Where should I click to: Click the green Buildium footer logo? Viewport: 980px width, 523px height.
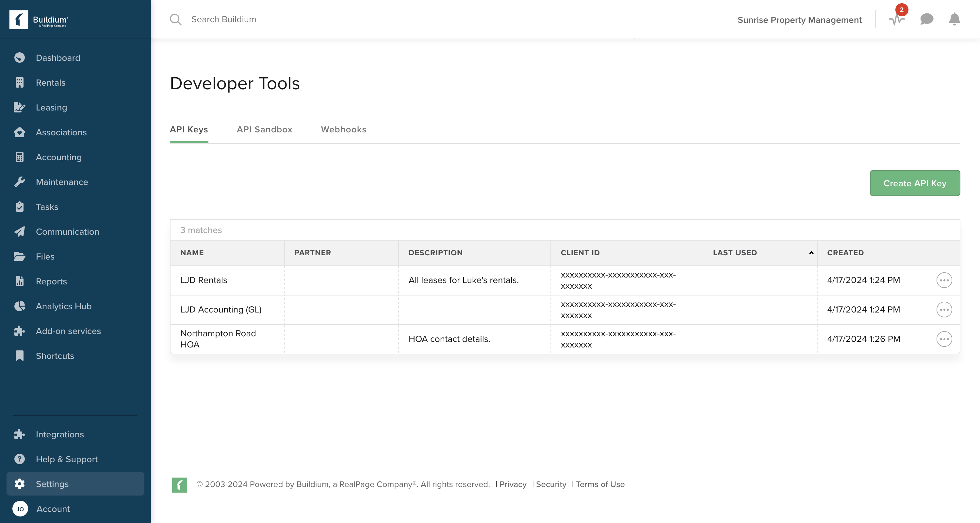(x=180, y=484)
